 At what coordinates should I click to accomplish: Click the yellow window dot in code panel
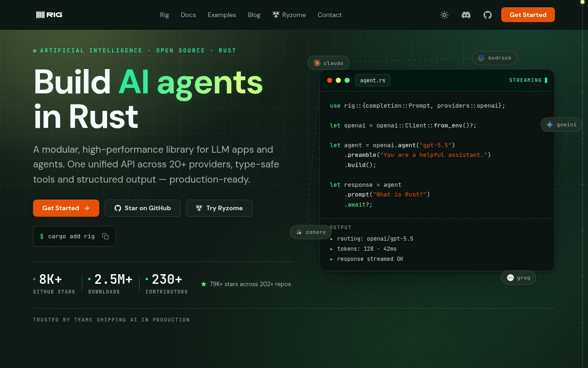coord(338,80)
